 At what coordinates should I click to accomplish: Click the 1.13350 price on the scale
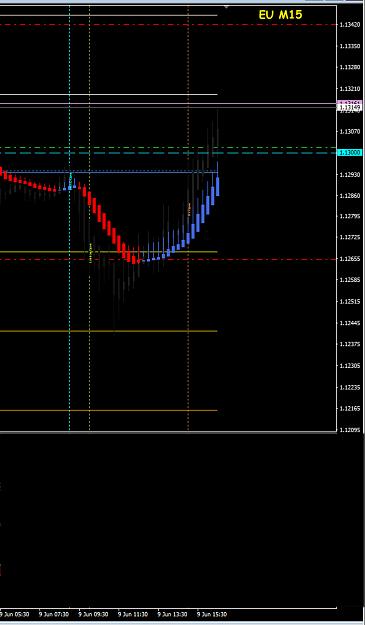349,46
